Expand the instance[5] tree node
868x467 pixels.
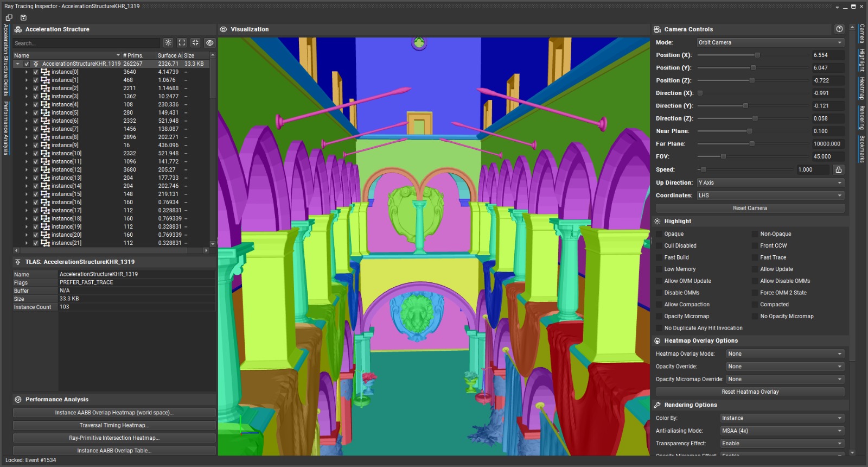point(27,112)
